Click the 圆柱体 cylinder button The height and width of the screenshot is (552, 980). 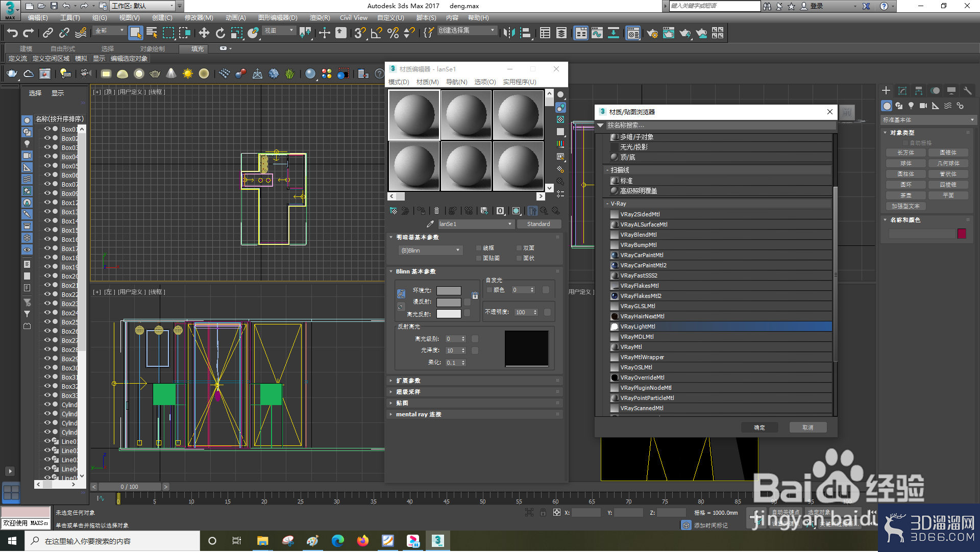[x=905, y=174]
